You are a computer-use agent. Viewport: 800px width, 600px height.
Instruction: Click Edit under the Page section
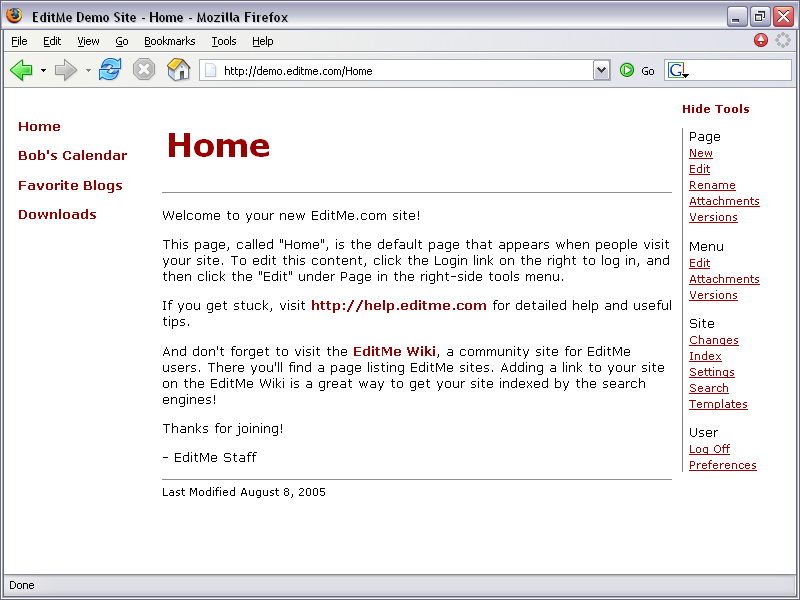(699, 169)
